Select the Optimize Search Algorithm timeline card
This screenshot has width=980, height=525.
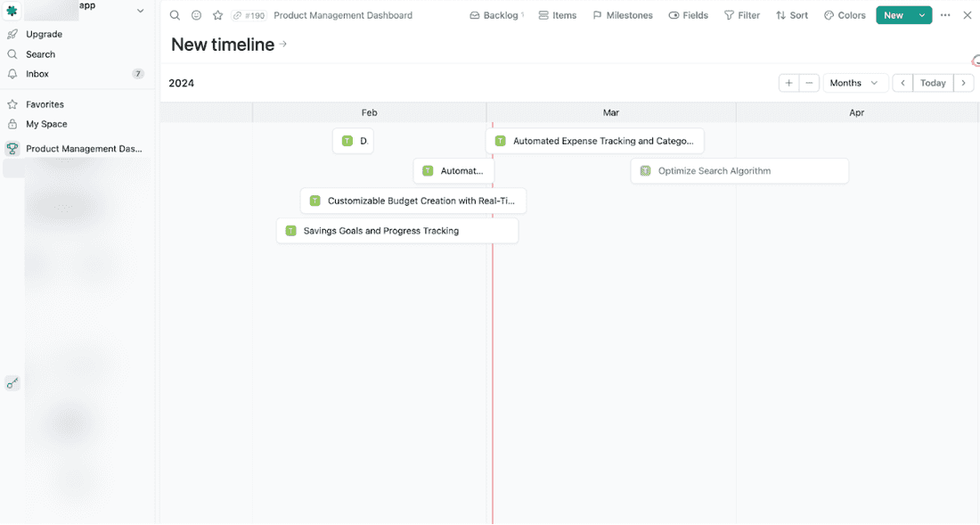[739, 171]
